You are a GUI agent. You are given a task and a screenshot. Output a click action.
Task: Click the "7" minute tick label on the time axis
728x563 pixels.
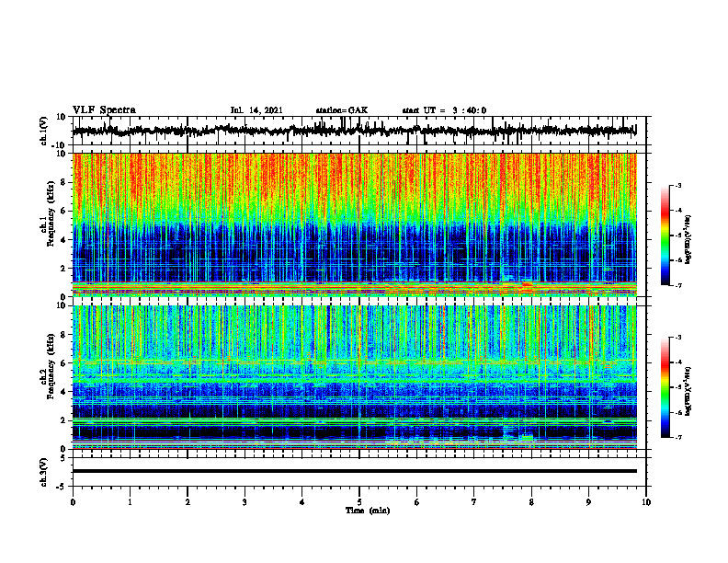point(474,502)
